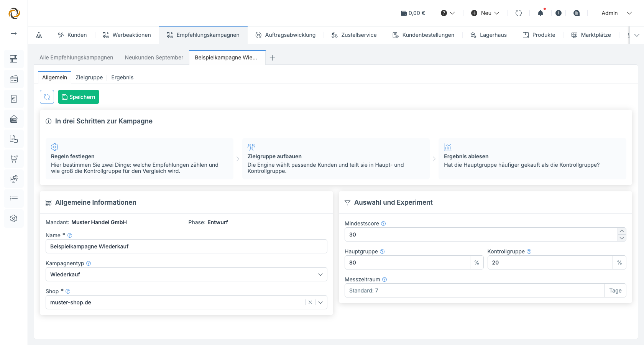Open the Produkte module tab

click(x=539, y=35)
